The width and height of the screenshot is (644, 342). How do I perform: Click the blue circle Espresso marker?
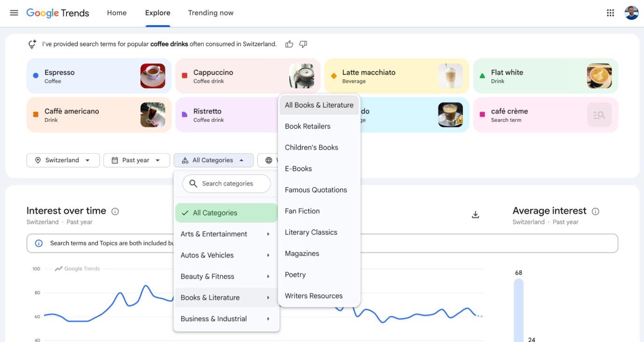[x=36, y=75]
